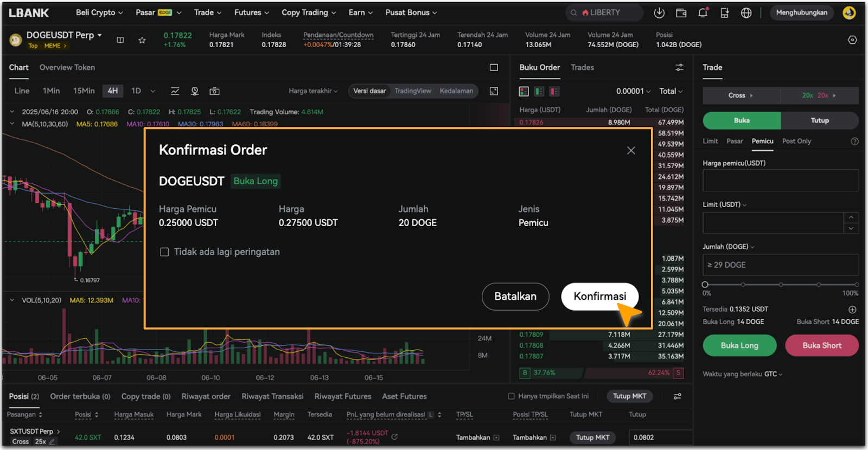Open the 0.00001 precision dropdown
868x450 pixels.
(x=633, y=91)
